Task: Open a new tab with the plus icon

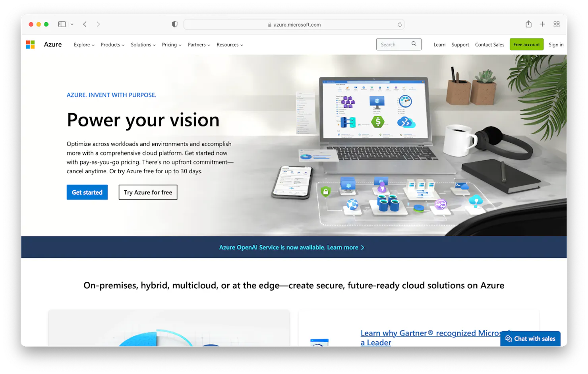Action: (542, 24)
